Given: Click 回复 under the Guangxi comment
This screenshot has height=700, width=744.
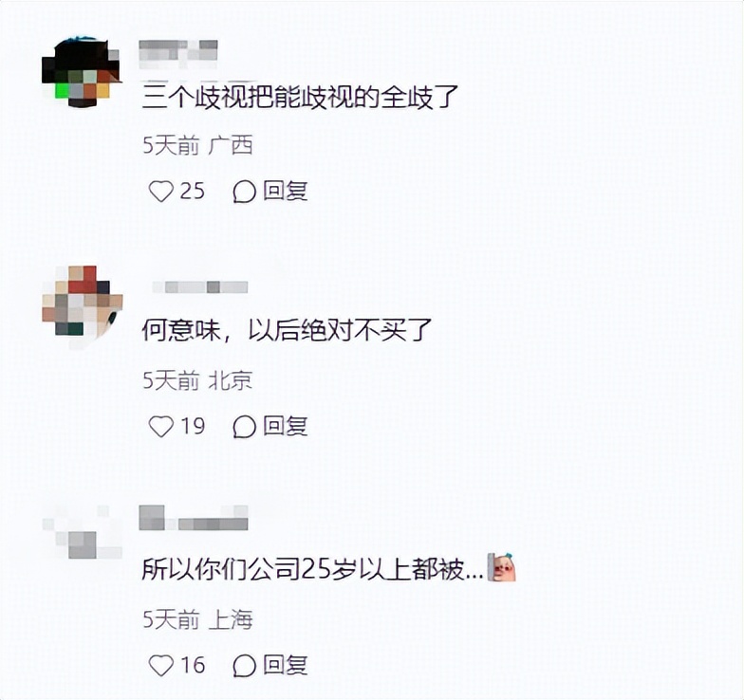Looking at the screenshot, I should point(285,192).
